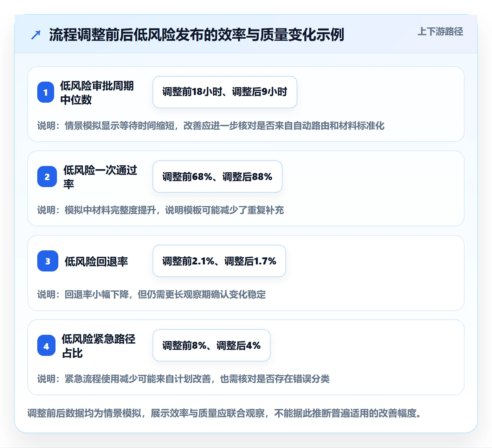Click the note starting 说明:回退率小幅下降
Image resolution: width=492 pixels, height=448 pixels.
[x=151, y=294]
